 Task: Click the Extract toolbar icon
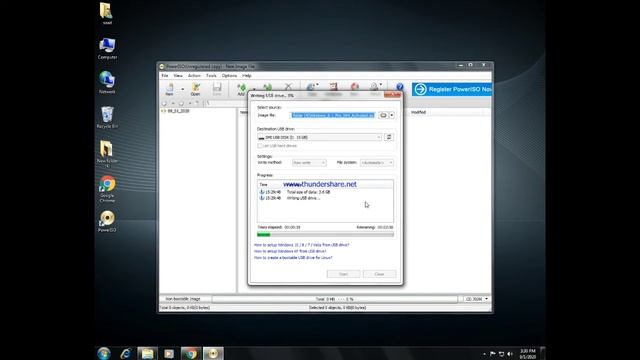[x=267, y=87]
